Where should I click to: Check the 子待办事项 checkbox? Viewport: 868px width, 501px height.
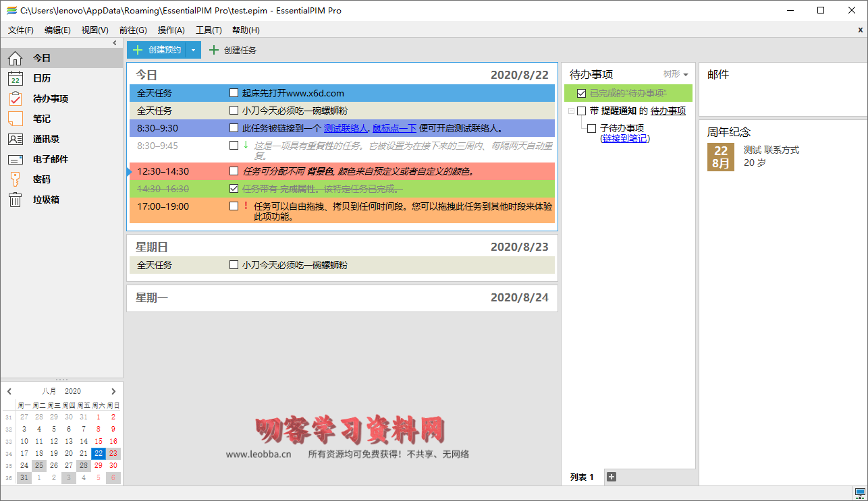[591, 128]
